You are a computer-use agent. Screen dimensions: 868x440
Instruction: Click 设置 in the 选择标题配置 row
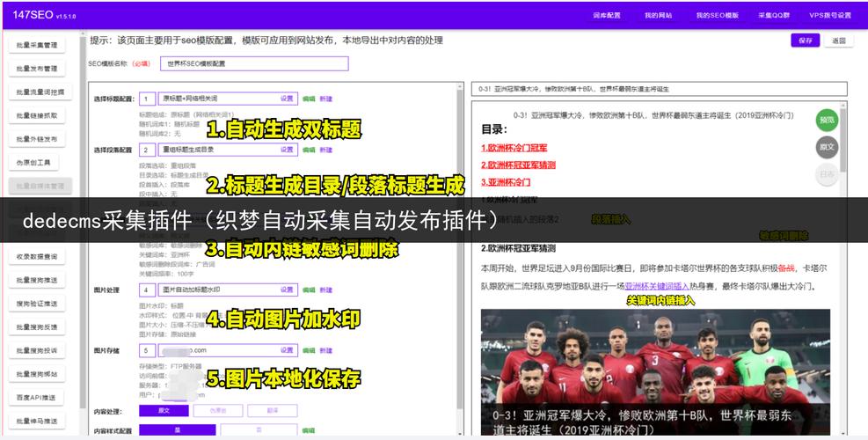coord(287,99)
